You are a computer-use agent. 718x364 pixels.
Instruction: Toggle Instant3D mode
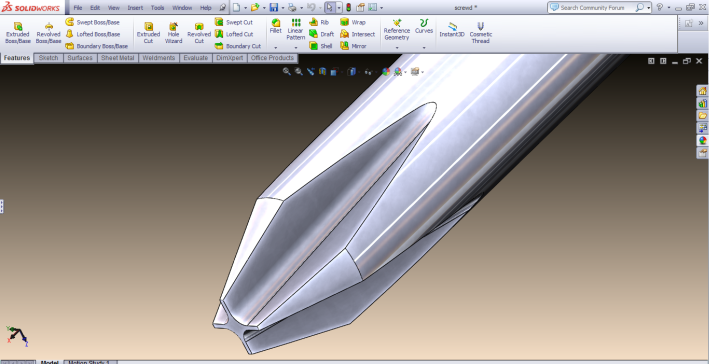[452, 29]
